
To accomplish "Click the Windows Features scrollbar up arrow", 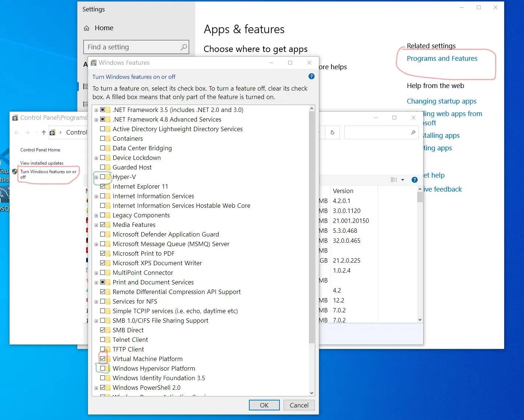I will click(x=312, y=108).
